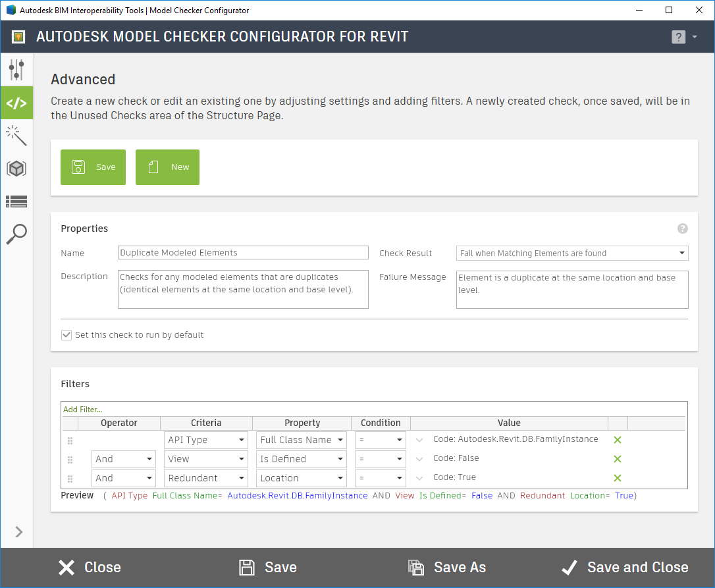The image size is (715, 588).
Task: Open the search sidebar icon
Action: [x=16, y=234]
